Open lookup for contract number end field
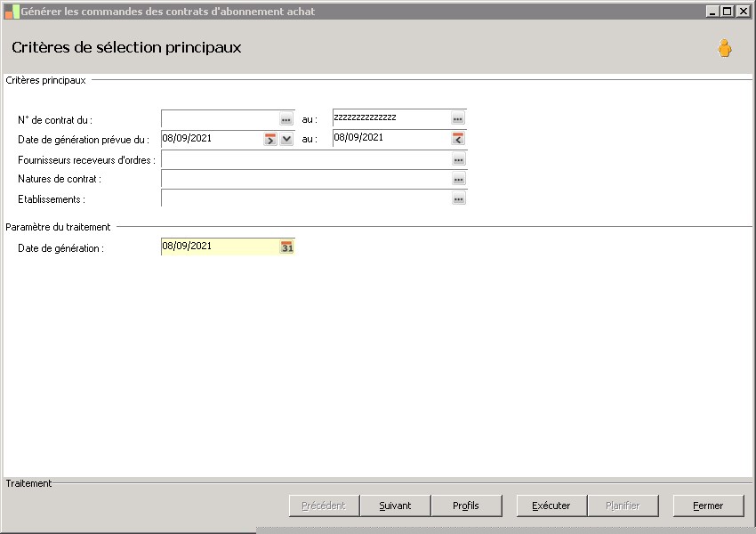Viewport: 756px width, 534px height. (x=457, y=118)
